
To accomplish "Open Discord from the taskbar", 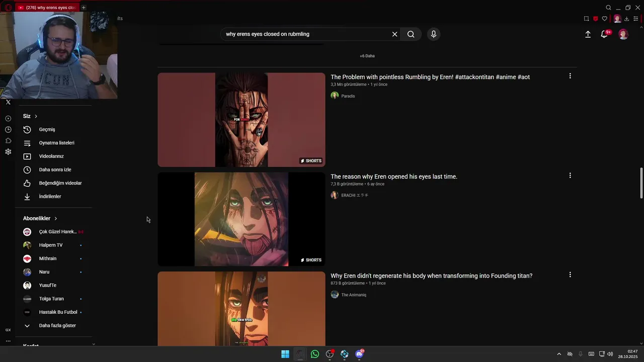I will [x=359, y=354].
